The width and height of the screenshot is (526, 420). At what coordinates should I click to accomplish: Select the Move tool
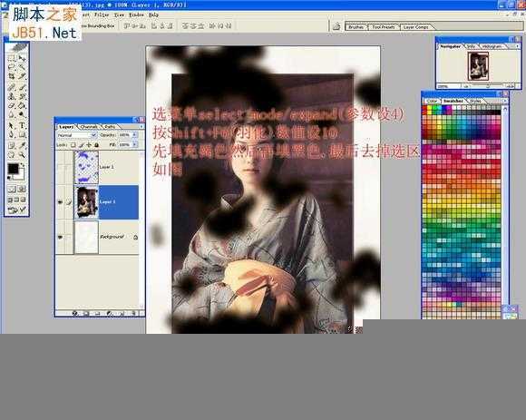pyautogui.click(x=22, y=58)
